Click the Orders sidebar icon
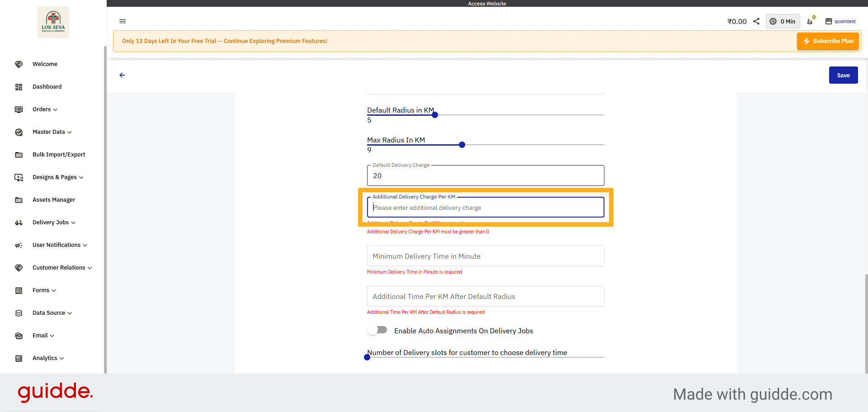Screen dimensions: 868x412 coord(19,109)
